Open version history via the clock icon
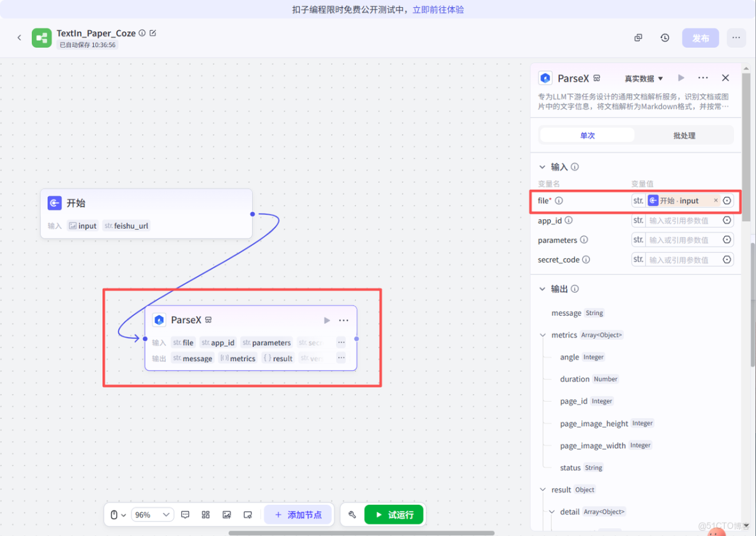 (665, 38)
